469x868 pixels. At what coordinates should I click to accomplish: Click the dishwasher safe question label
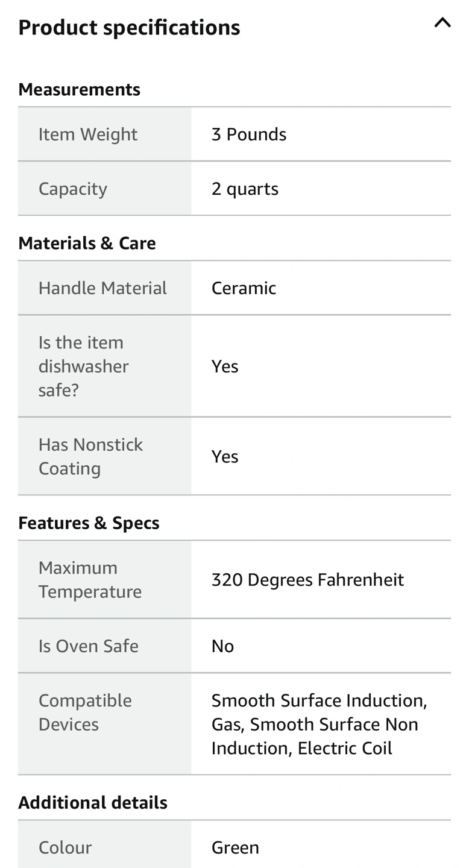click(84, 366)
